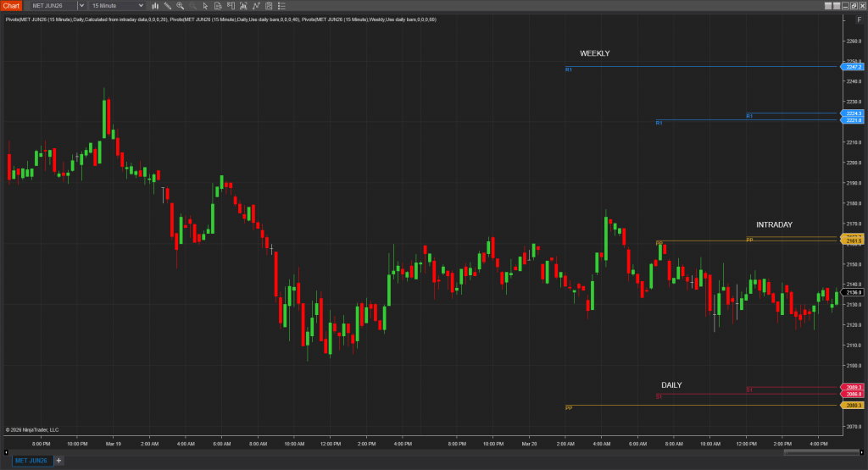Click the Zoom Out magnifier
Viewport: 868px width, 470px height.
coord(193,6)
